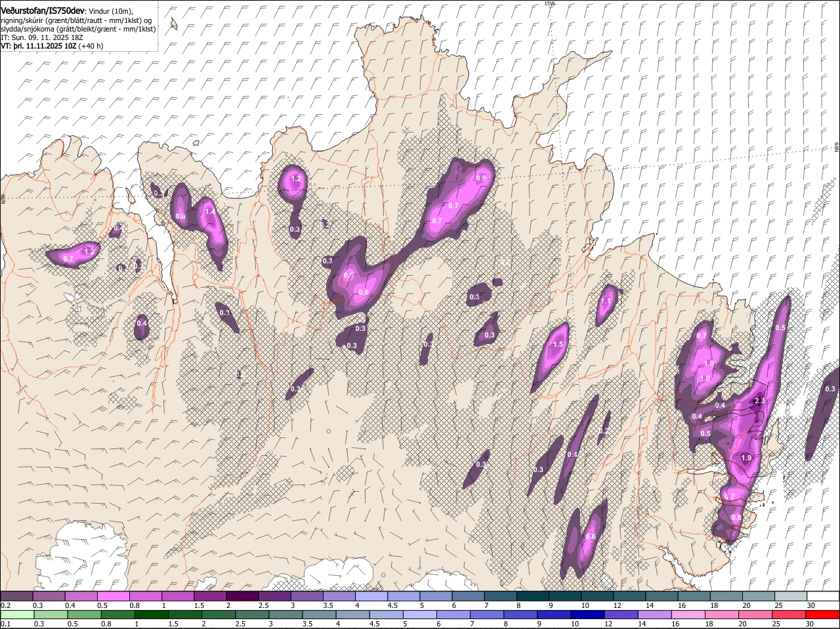Click the 1.1 precipitation value on the map

[x=607, y=302]
